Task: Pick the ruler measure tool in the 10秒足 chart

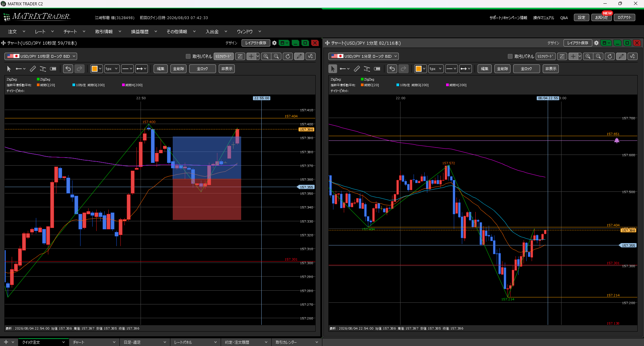Action: click(33, 69)
